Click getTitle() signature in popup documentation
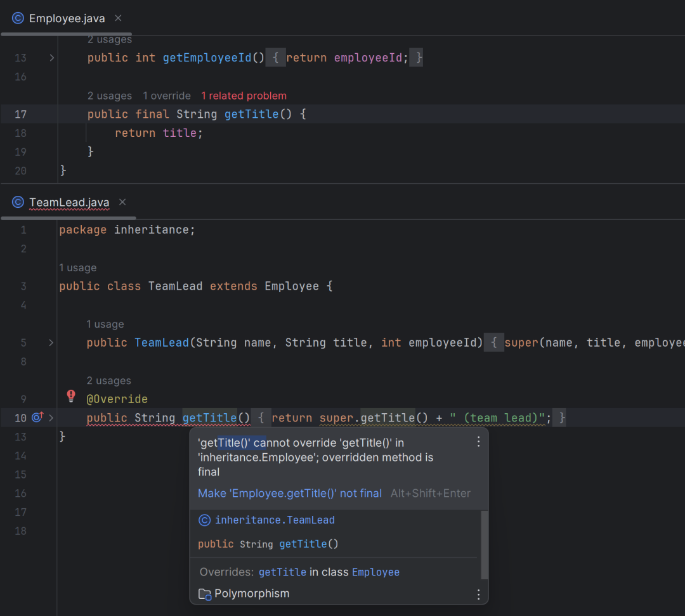685x616 pixels. tap(268, 544)
